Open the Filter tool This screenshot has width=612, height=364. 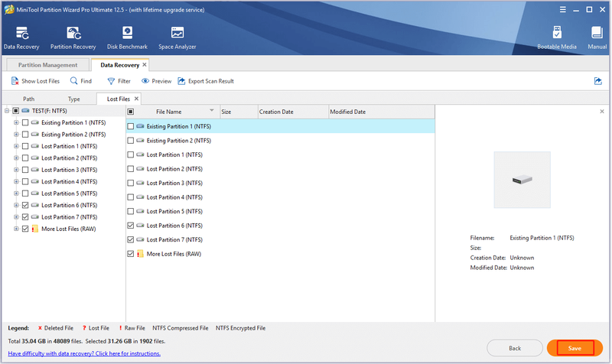[119, 81]
